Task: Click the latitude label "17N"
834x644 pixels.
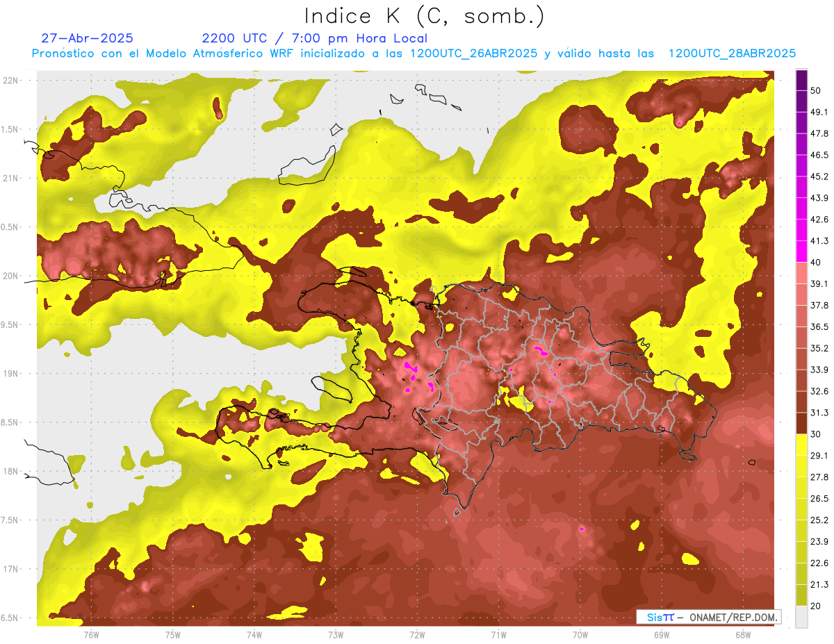Action: tap(11, 569)
